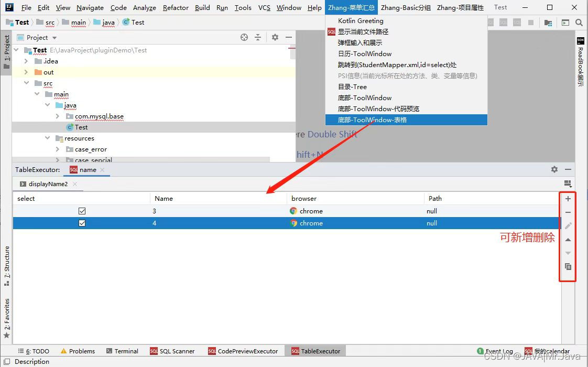Click the collapse all icon in Project panel
Viewport: 588px width, 367px height.
point(258,37)
